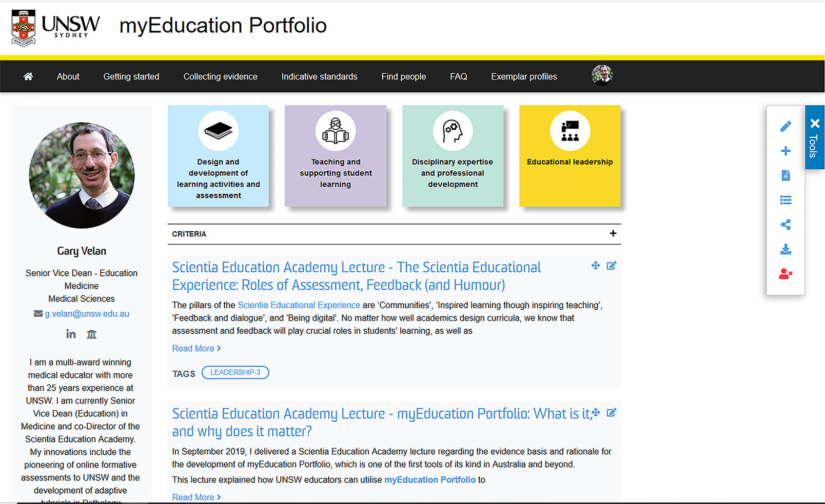Click the plus add tool icon
825x504 pixels.
[785, 151]
